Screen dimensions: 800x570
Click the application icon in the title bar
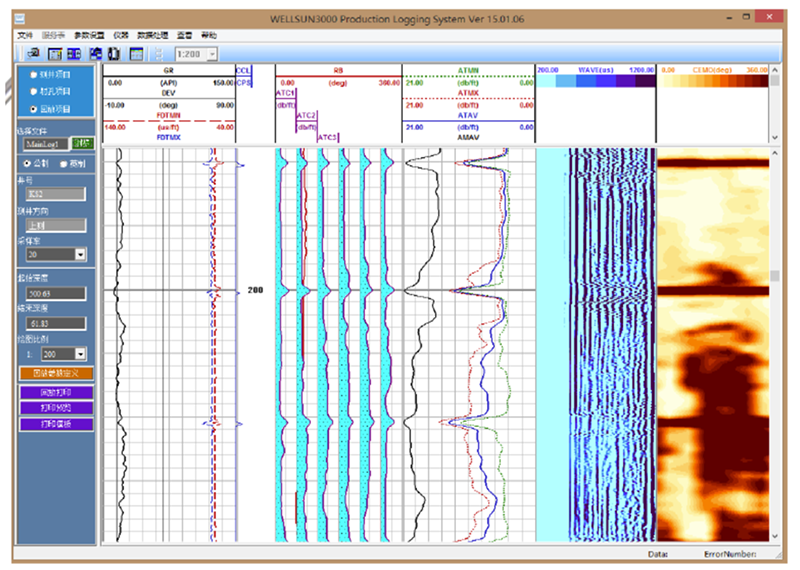(19, 19)
